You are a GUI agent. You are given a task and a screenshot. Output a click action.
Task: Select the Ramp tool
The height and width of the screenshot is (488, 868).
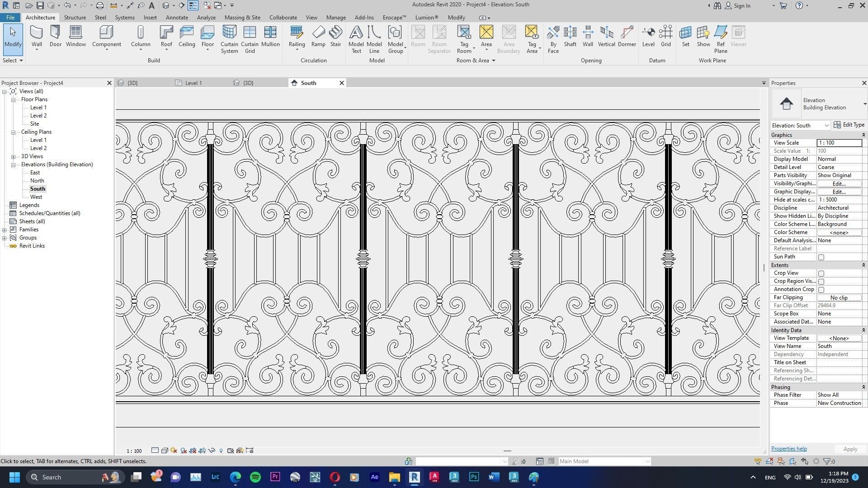[x=318, y=37]
